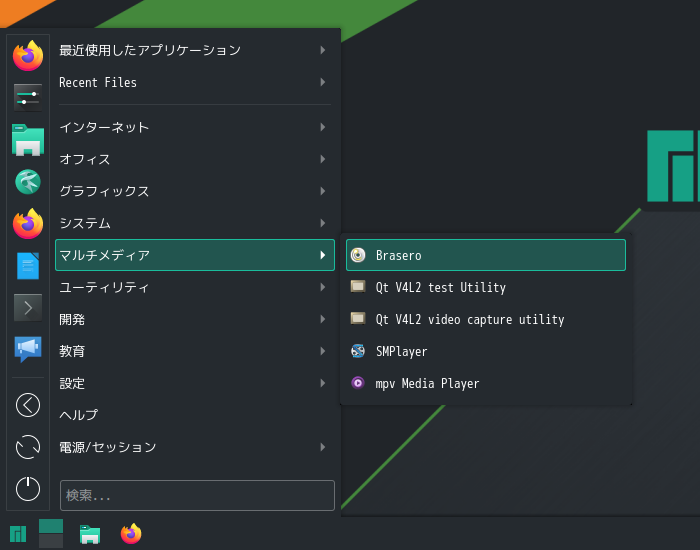Launch Qt V4L2 test Utility

pyautogui.click(x=486, y=287)
